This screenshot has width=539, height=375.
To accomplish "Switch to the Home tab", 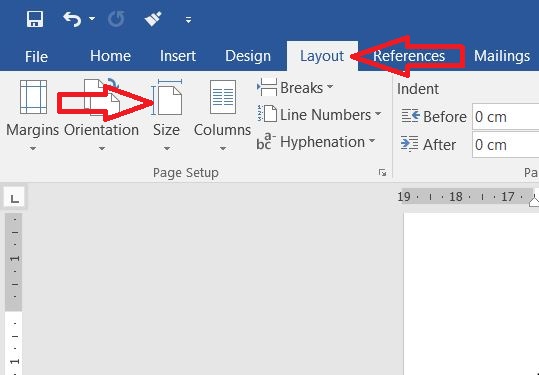I will tap(110, 56).
